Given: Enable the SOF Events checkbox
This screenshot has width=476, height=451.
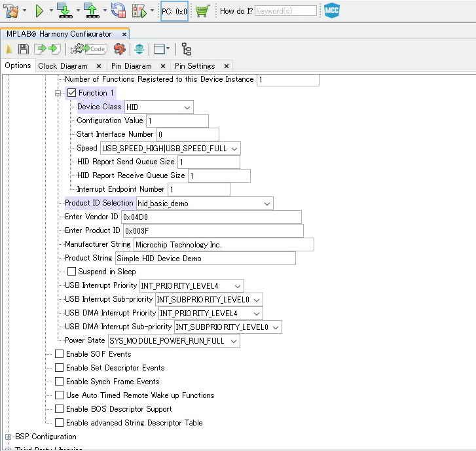Looking at the screenshot, I should point(59,354).
